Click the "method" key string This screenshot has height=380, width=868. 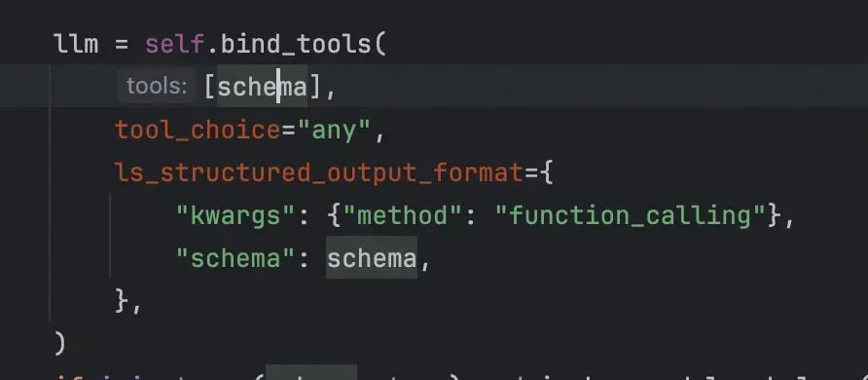[x=403, y=215]
